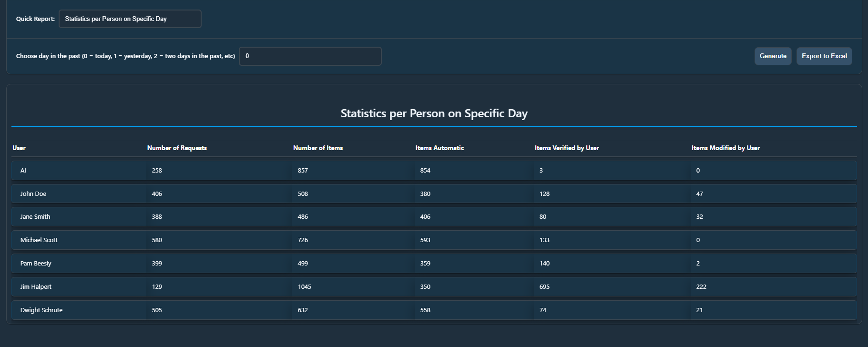The width and height of the screenshot is (868, 347).
Task: Click the day-in-the-past input field
Action: pos(310,56)
